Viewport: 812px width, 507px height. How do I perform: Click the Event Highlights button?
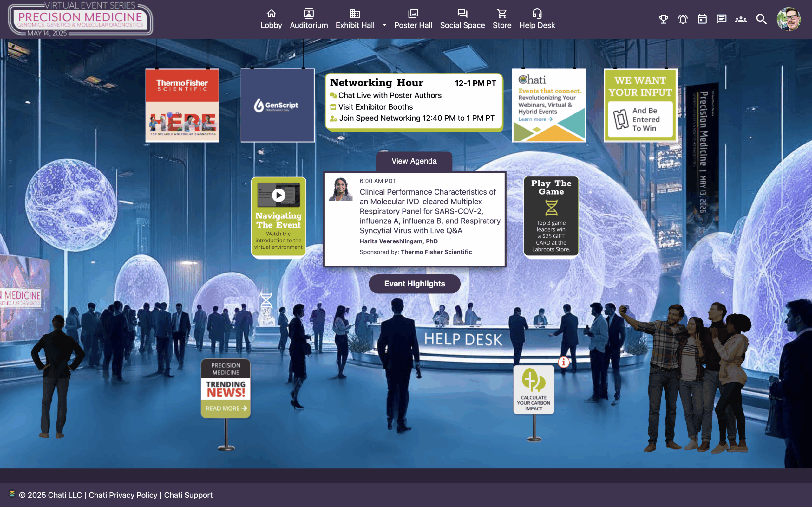pyautogui.click(x=414, y=284)
